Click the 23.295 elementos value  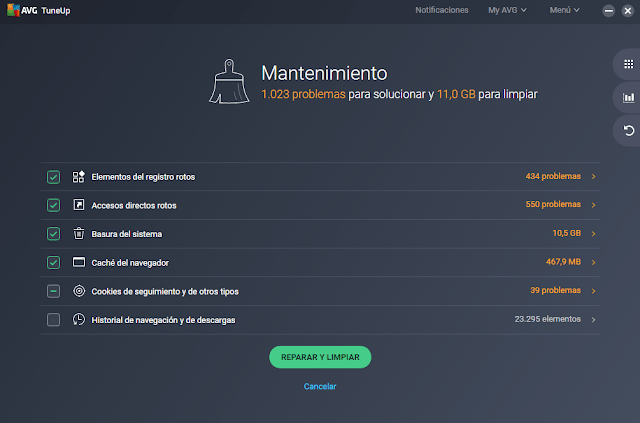[x=548, y=319]
